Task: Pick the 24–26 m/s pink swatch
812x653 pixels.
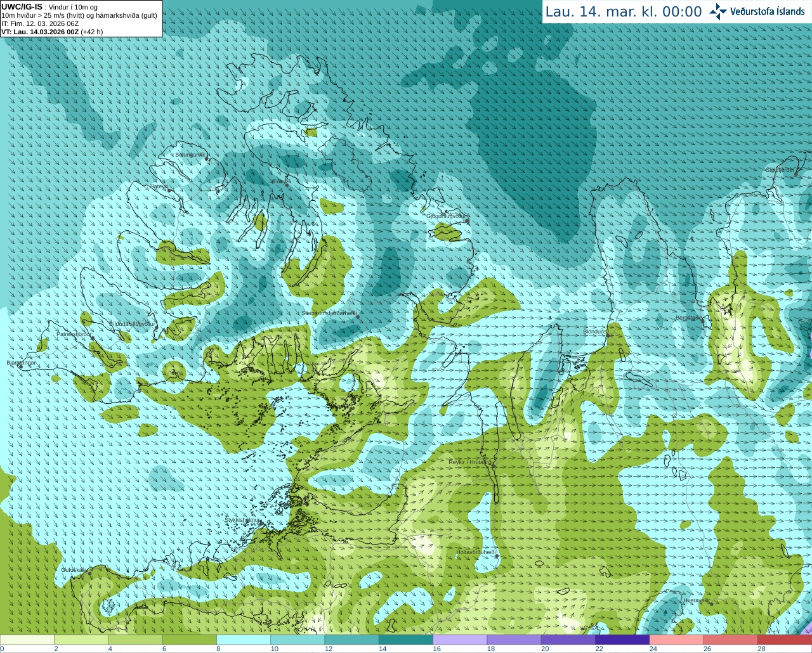Action: point(676,640)
